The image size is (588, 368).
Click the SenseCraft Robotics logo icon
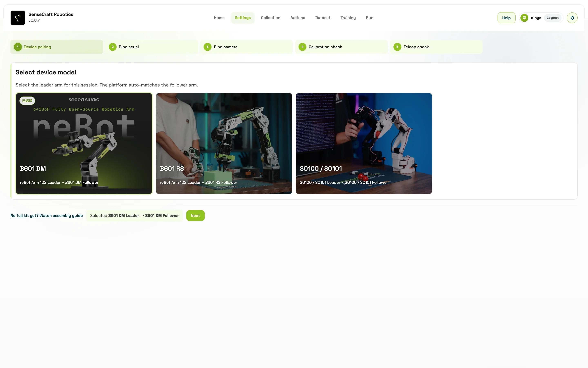pos(18,18)
